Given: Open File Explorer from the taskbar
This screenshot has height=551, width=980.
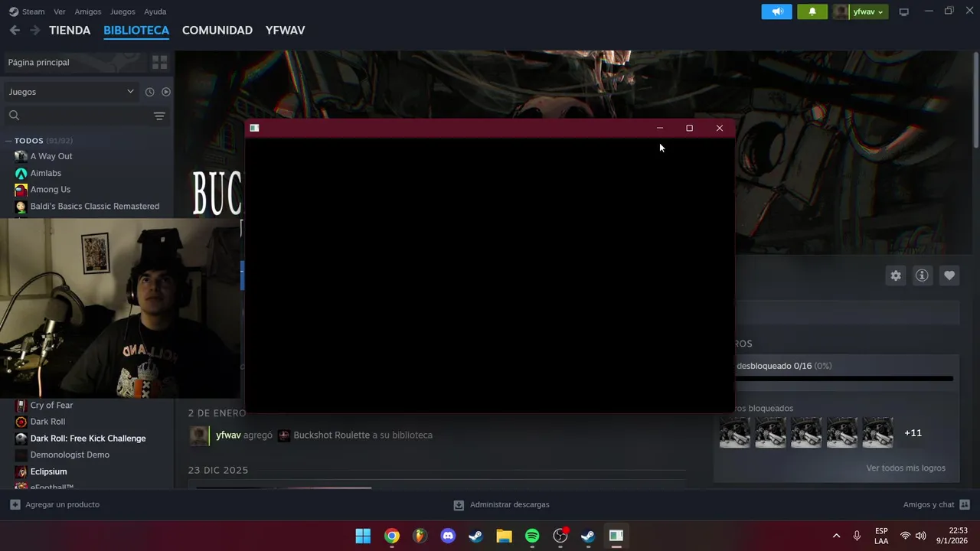Looking at the screenshot, I should 504,536.
